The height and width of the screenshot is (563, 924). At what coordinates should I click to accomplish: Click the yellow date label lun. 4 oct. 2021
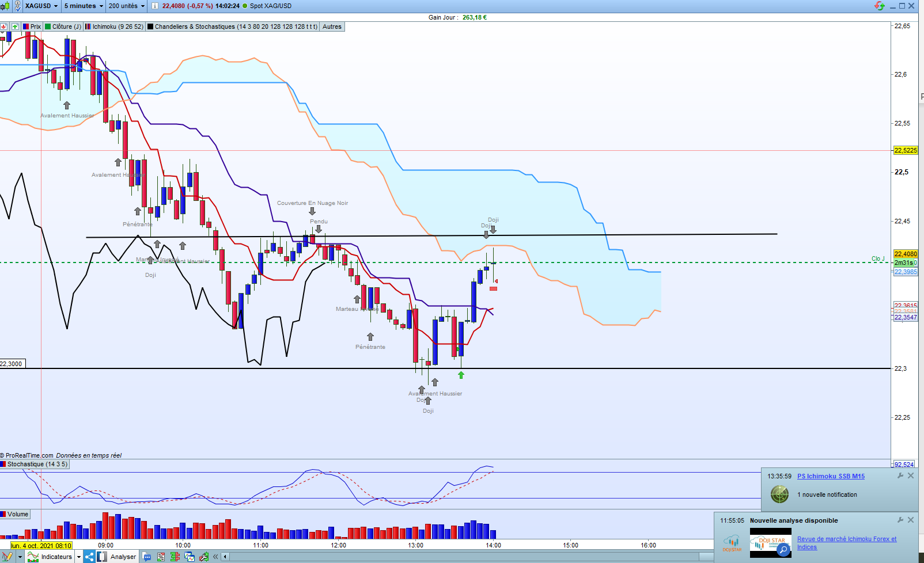[x=41, y=546]
